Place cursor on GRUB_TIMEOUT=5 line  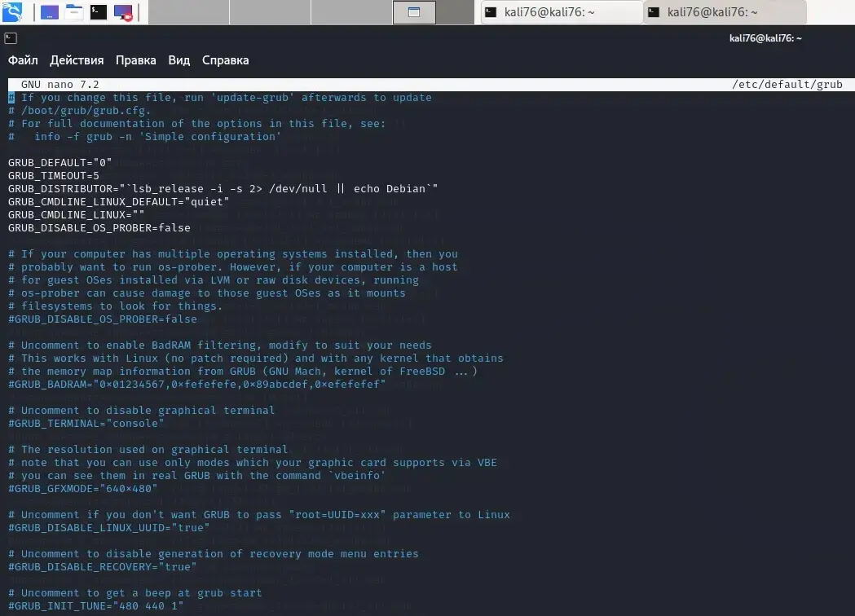[x=54, y=175]
